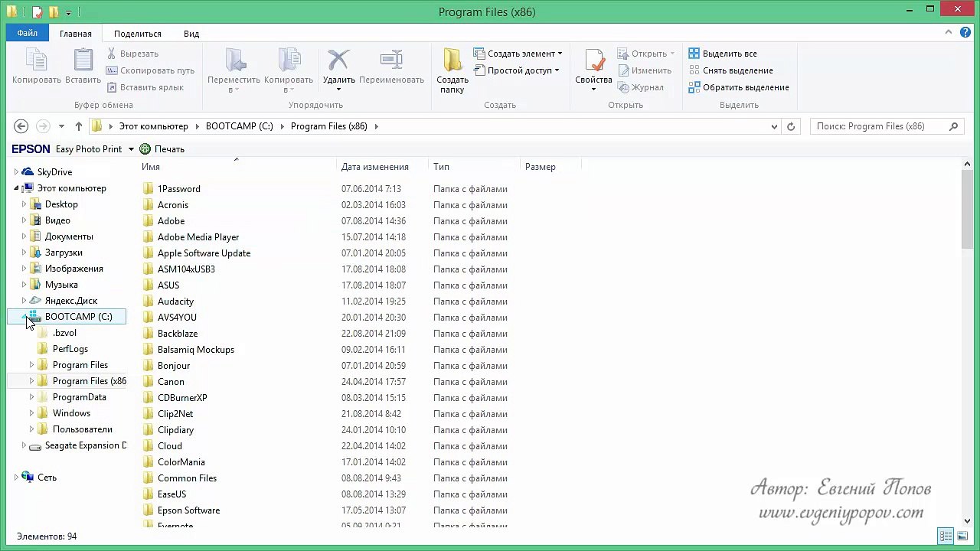This screenshot has width=980, height=551.
Task: Click Выделить все in the ribbon
Action: click(x=723, y=54)
